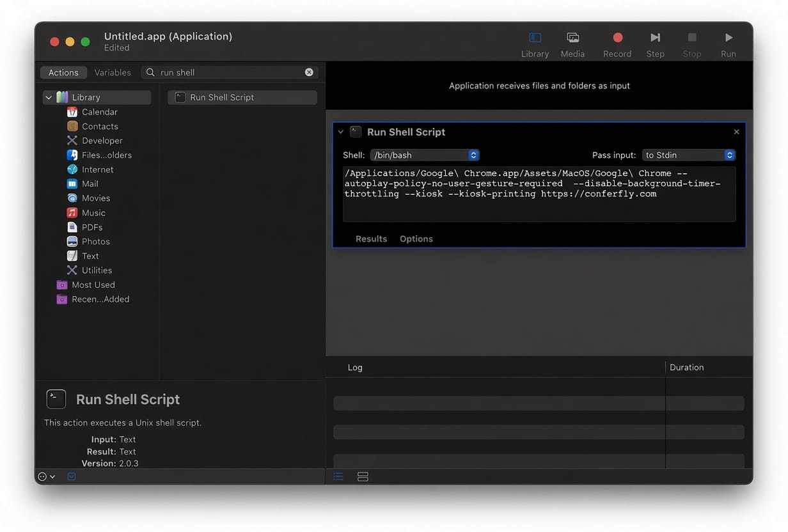
Task: Select the Developer category
Action: pos(95,141)
